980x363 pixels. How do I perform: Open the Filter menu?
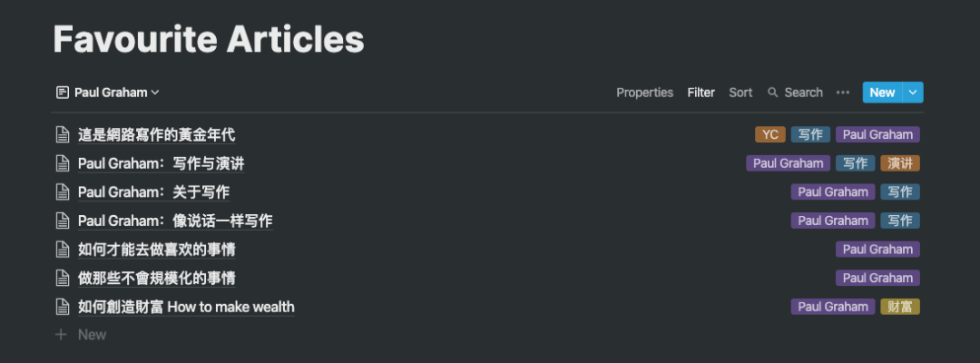pyautogui.click(x=701, y=93)
